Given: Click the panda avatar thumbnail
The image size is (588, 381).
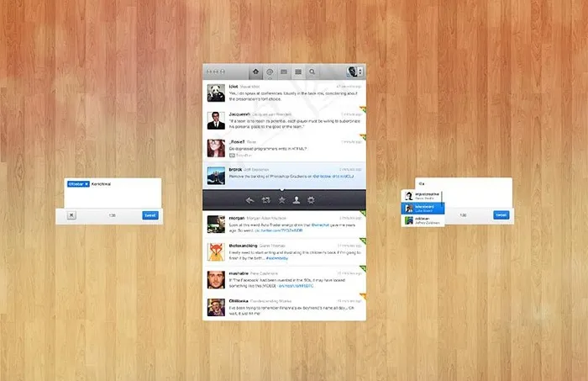Looking at the screenshot, I should click(x=215, y=91).
